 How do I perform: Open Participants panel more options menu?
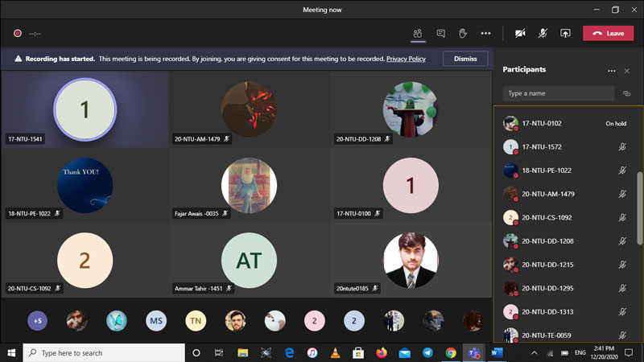click(611, 71)
